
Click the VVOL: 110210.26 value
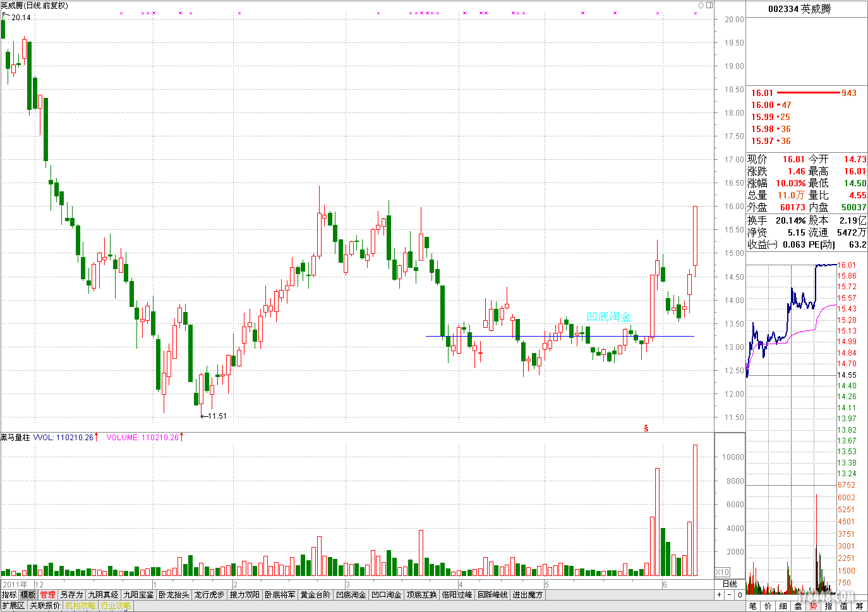[64, 437]
